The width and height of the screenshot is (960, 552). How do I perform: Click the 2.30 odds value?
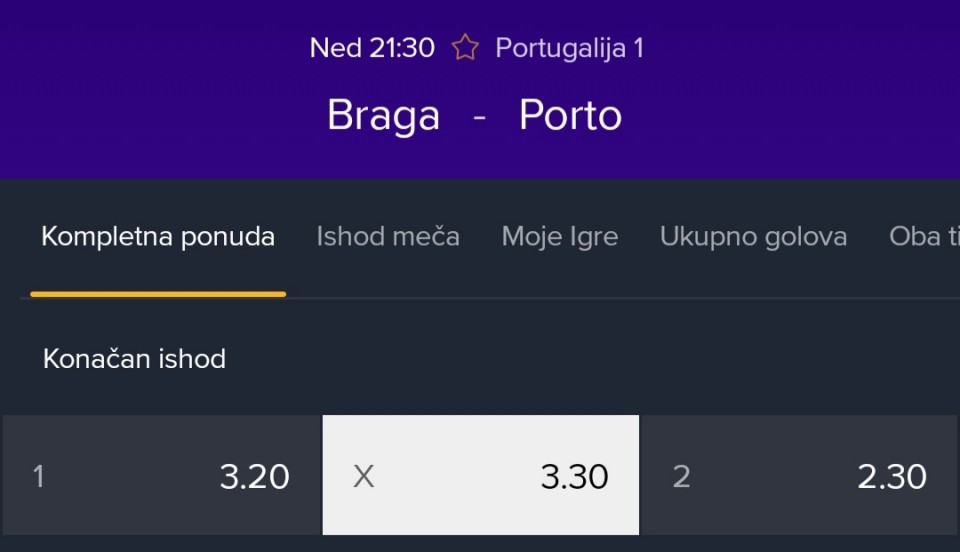coord(892,477)
